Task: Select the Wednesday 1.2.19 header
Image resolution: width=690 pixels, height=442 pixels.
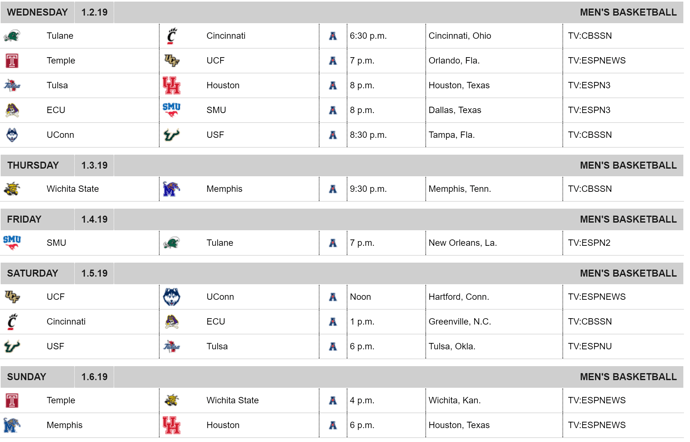Action: click(x=57, y=12)
